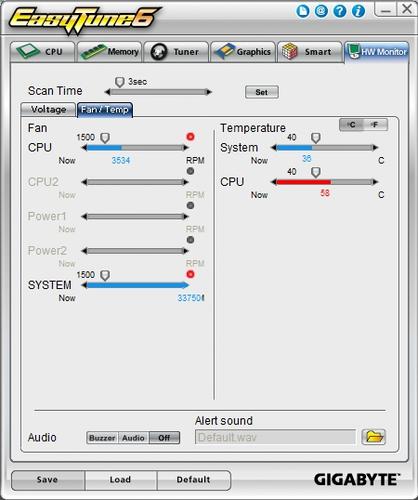Open the question mark help icon
The height and width of the screenshot is (500, 418).
click(340, 12)
